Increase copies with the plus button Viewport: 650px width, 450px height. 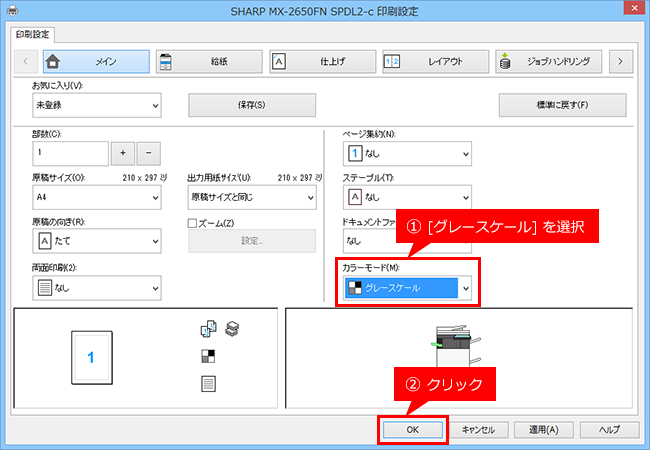pyautogui.click(x=123, y=153)
